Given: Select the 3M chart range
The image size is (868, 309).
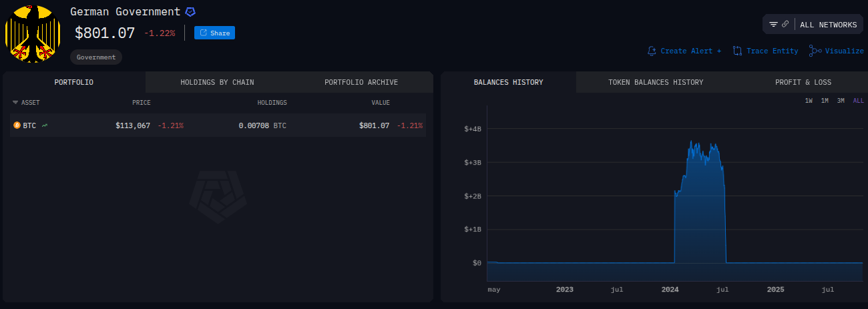Looking at the screenshot, I should (x=841, y=101).
